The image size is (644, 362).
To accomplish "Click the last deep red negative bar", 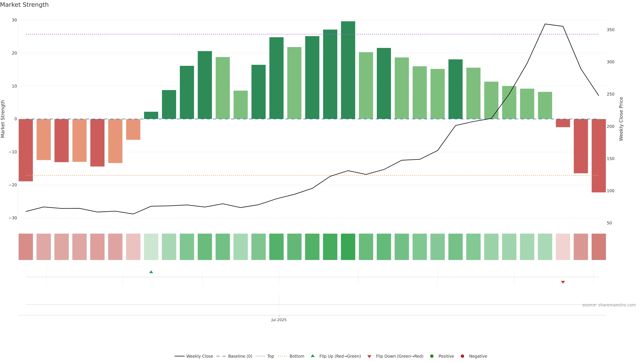I will (599, 155).
